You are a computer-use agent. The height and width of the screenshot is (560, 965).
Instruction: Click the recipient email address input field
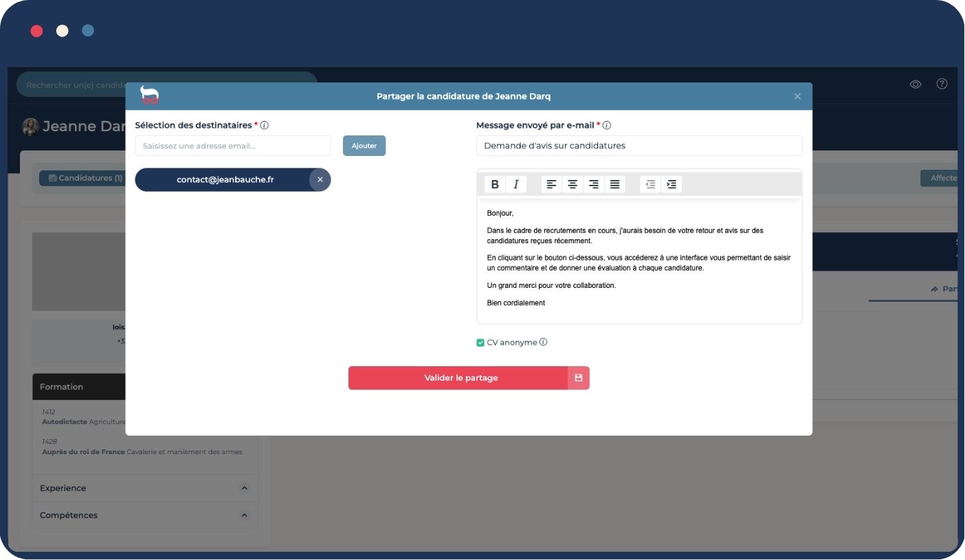pos(233,146)
